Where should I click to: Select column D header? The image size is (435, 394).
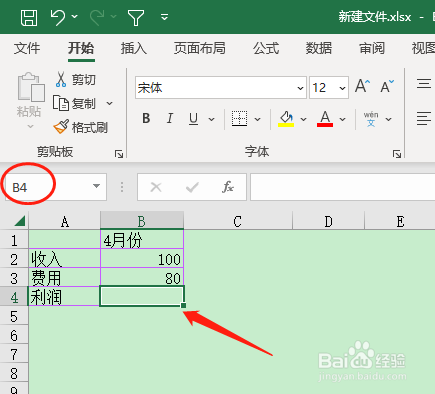coord(328,221)
